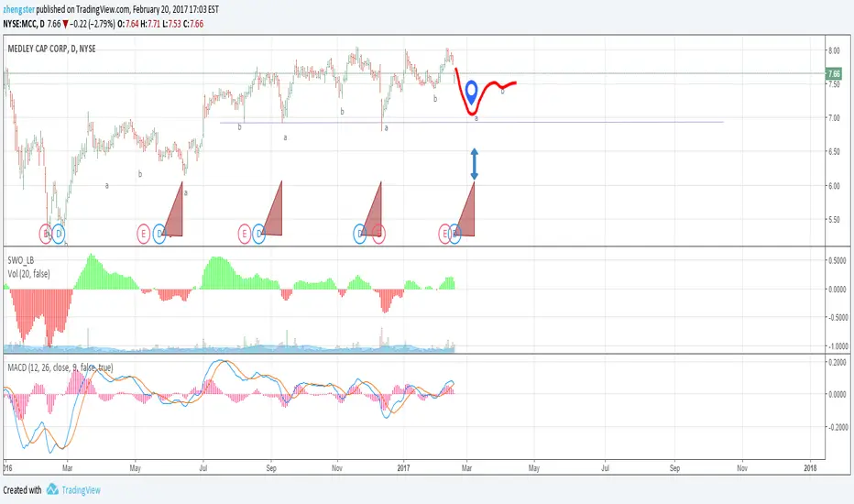Click the NYSE:MCC, D symbol in header

24,24
